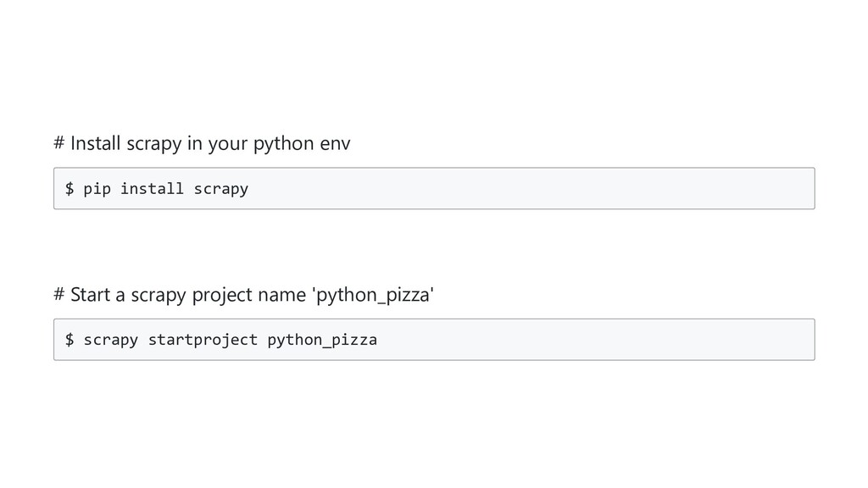Viewport: 868px width, 488px height.
Task: Click 'scrapy' at start of second command
Action: coord(110,340)
